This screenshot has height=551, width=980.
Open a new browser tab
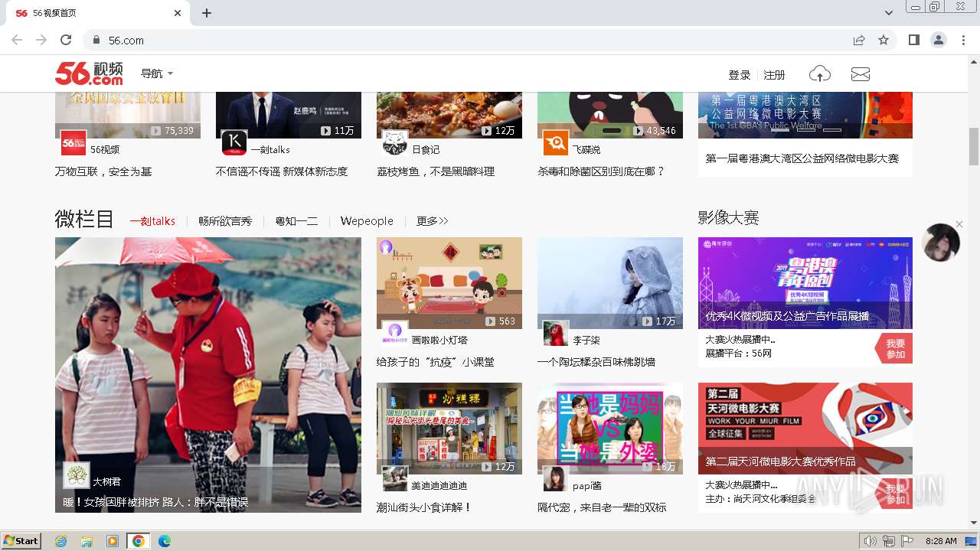coord(207,13)
